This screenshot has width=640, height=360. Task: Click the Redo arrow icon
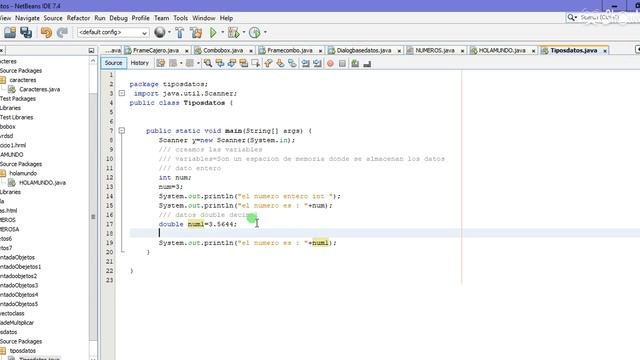(x=62, y=32)
